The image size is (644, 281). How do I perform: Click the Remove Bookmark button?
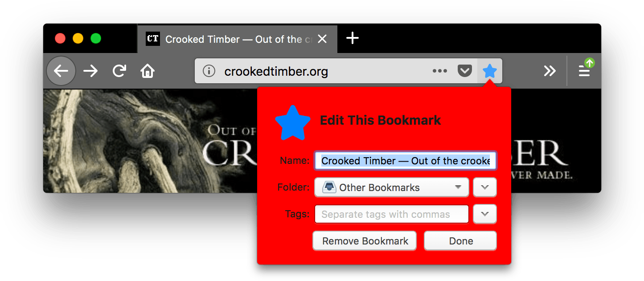coord(365,241)
